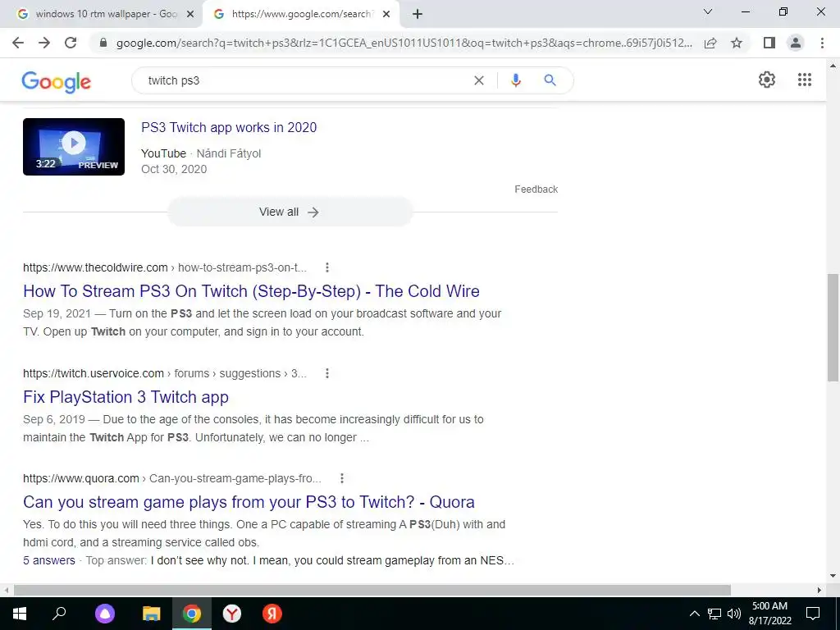Close the windows 10 rtm wallpaper tab
The width and height of the screenshot is (840, 630).
(x=189, y=15)
